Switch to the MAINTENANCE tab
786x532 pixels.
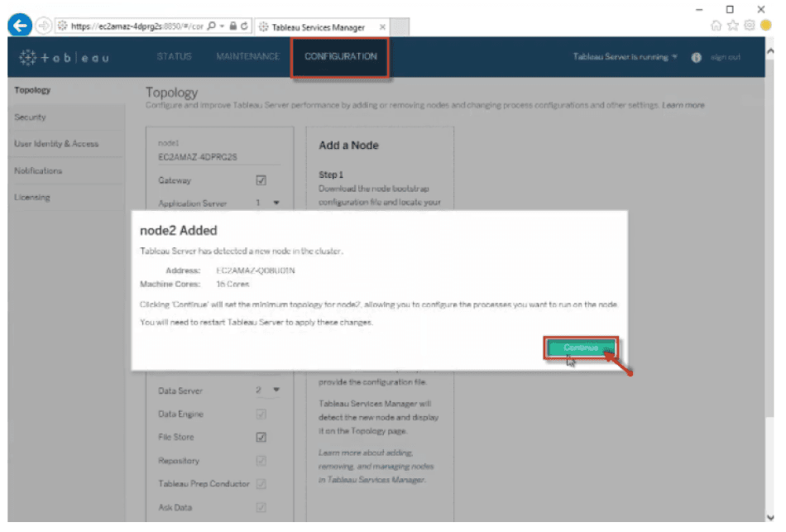pos(247,57)
